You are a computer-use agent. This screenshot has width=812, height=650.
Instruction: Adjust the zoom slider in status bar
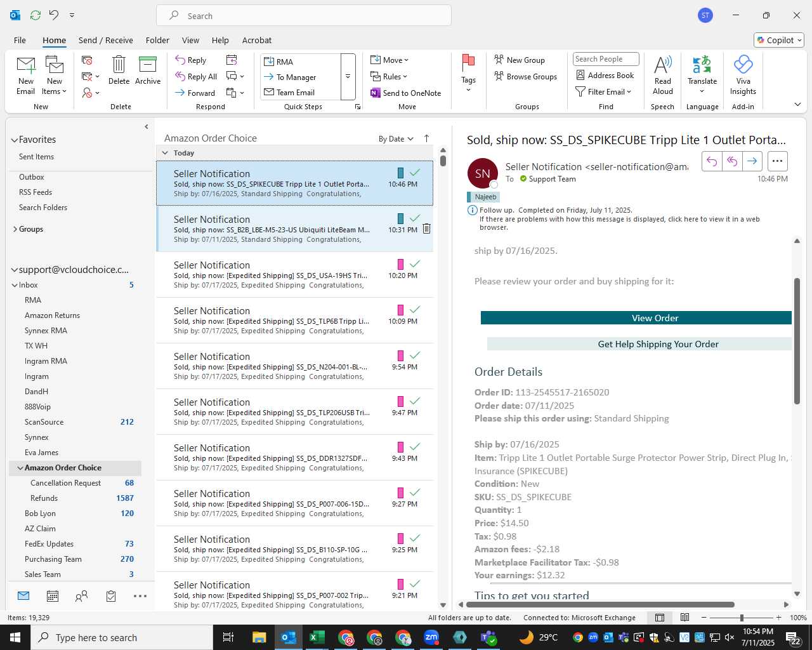pos(741,618)
